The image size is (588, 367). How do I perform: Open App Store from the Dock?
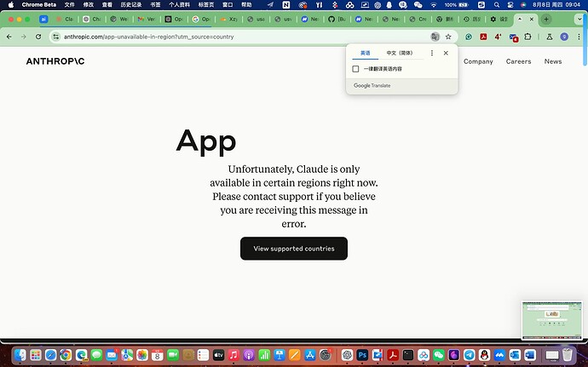pyautogui.click(x=310, y=354)
